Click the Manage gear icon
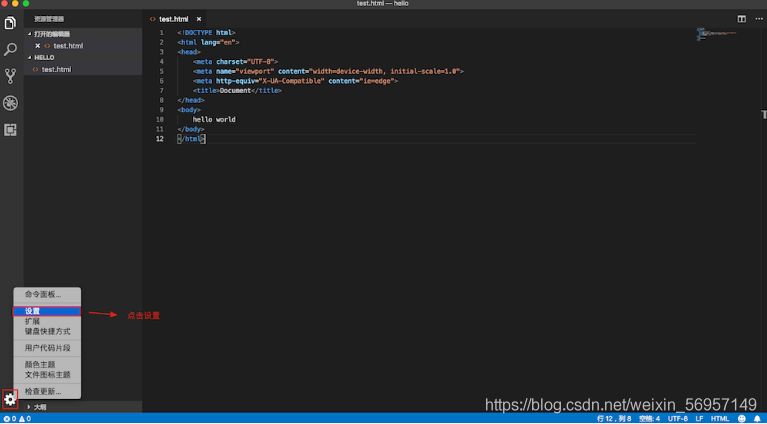Image resolution: width=767 pixels, height=424 pixels. 10,400
